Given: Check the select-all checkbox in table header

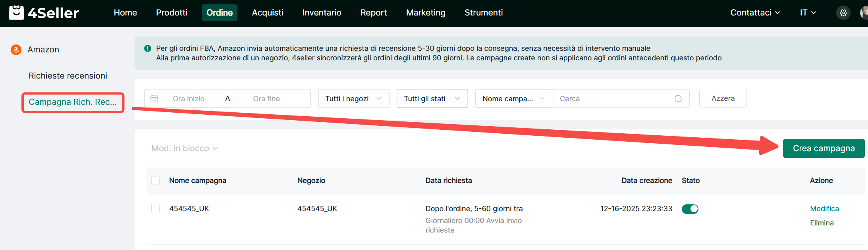Looking at the screenshot, I should (156, 181).
